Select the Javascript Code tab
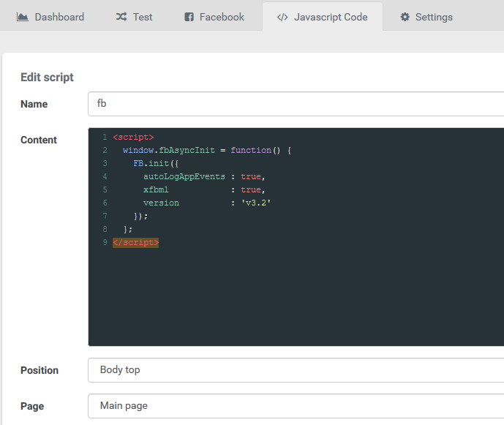Image resolution: width=504 pixels, height=425 pixels. coord(323,17)
